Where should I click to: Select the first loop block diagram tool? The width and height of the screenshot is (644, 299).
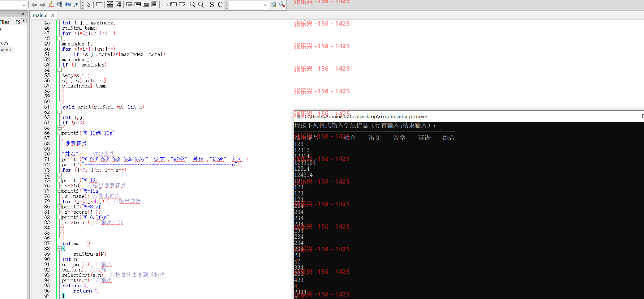[x=130, y=4]
